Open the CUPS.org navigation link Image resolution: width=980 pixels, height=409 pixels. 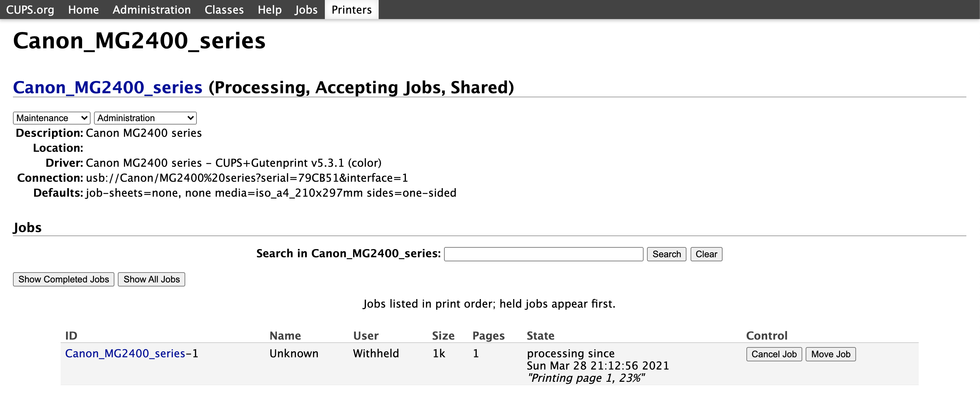click(x=30, y=10)
